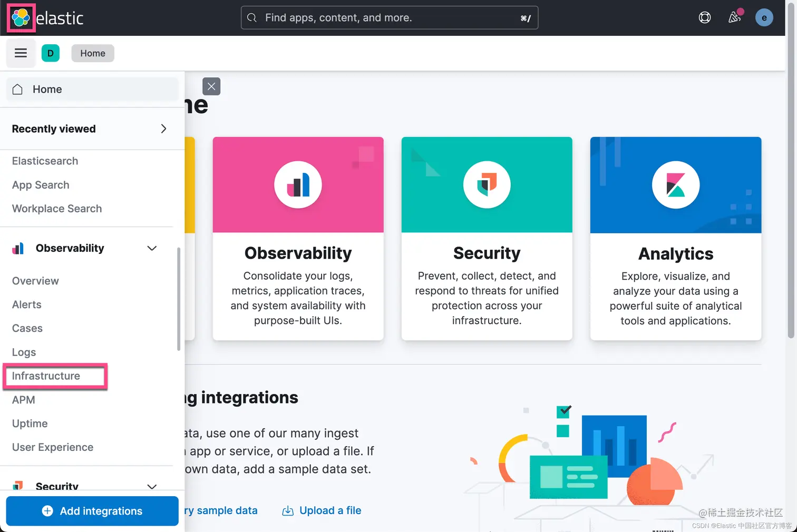The image size is (797, 532).
Task: Open the Observability card title
Action: point(298,253)
